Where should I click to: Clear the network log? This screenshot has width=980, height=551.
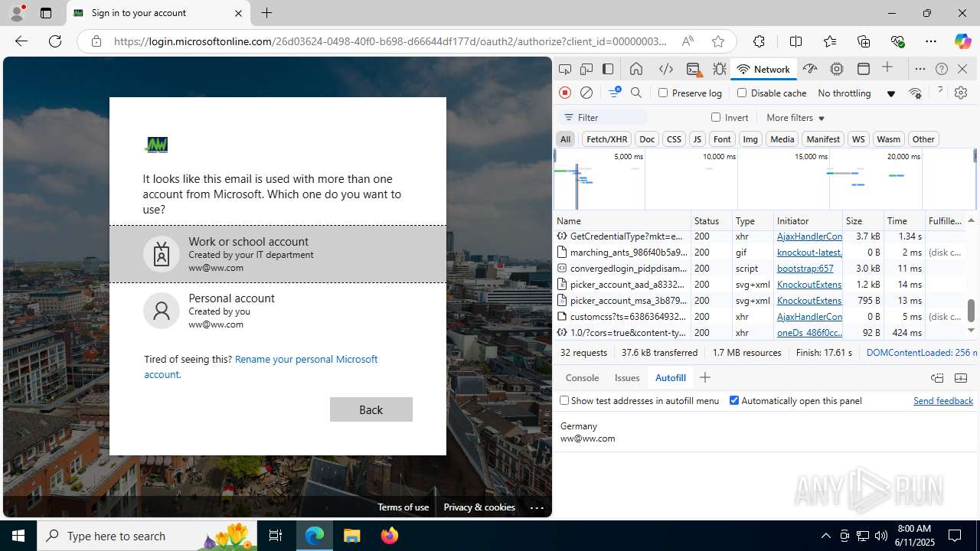[586, 93]
